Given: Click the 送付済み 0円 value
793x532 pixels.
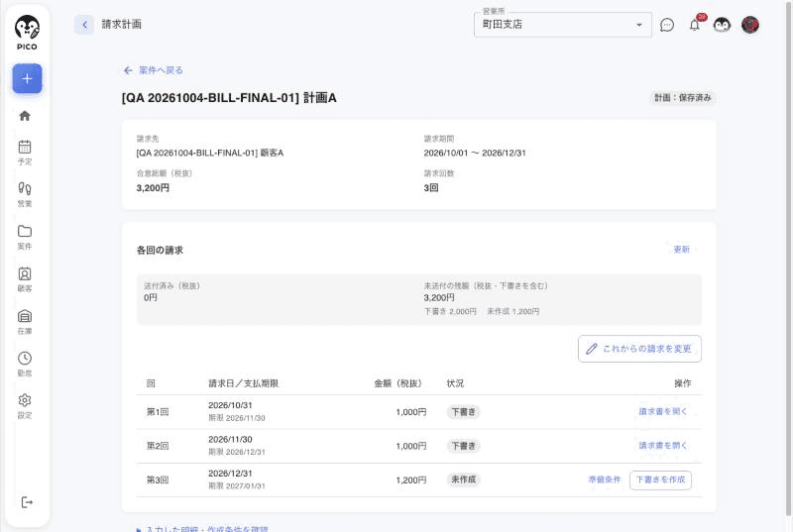Looking at the screenshot, I should (151, 297).
